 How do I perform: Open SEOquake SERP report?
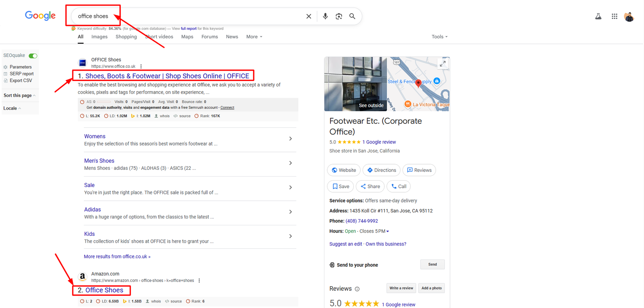pyautogui.click(x=19, y=74)
